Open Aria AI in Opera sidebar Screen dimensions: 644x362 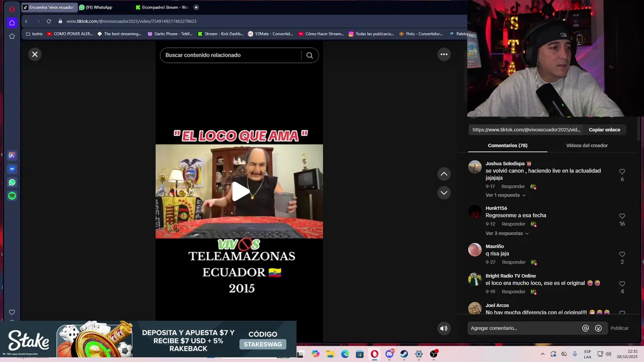click(12, 156)
